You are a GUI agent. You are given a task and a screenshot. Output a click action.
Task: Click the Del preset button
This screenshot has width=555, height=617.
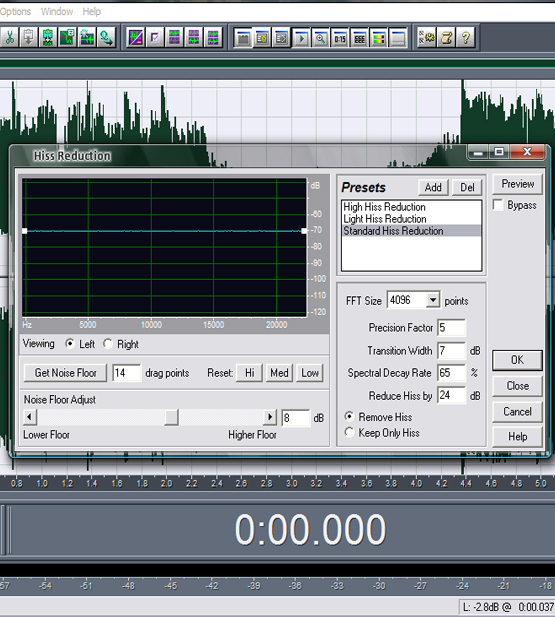coord(467,187)
